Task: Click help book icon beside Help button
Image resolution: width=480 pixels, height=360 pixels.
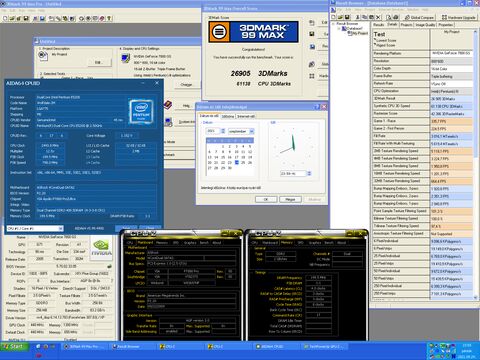Action: (168, 105)
